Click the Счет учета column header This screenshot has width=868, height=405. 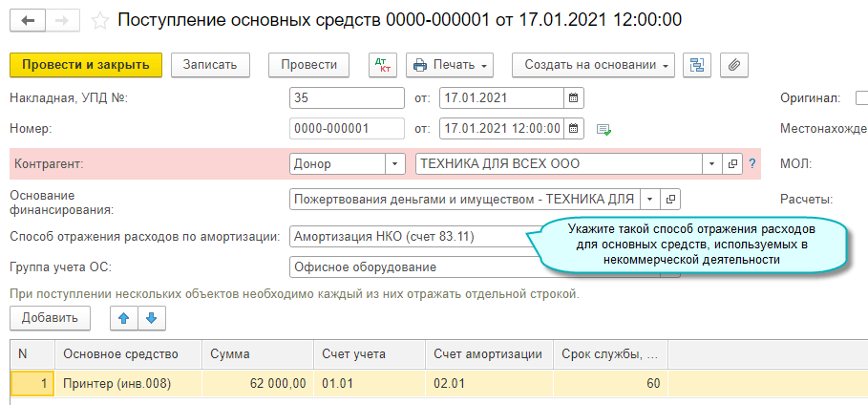pyautogui.click(x=370, y=354)
